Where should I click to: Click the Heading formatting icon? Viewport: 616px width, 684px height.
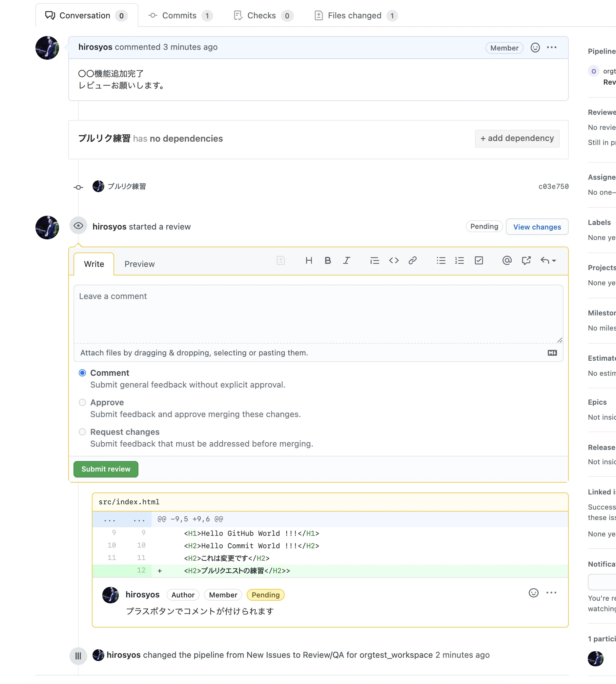[x=309, y=260]
